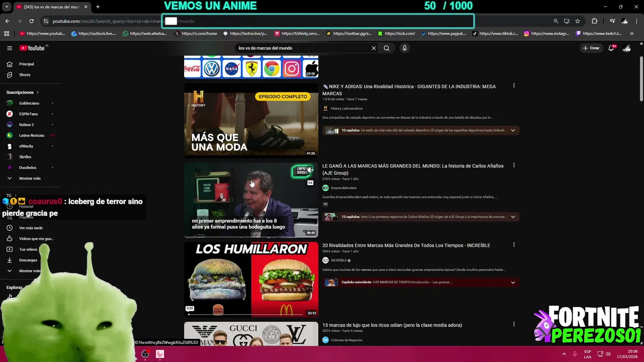Bookmark this page with the star icon
This screenshot has height=362, width=644.
click(578, 21)
